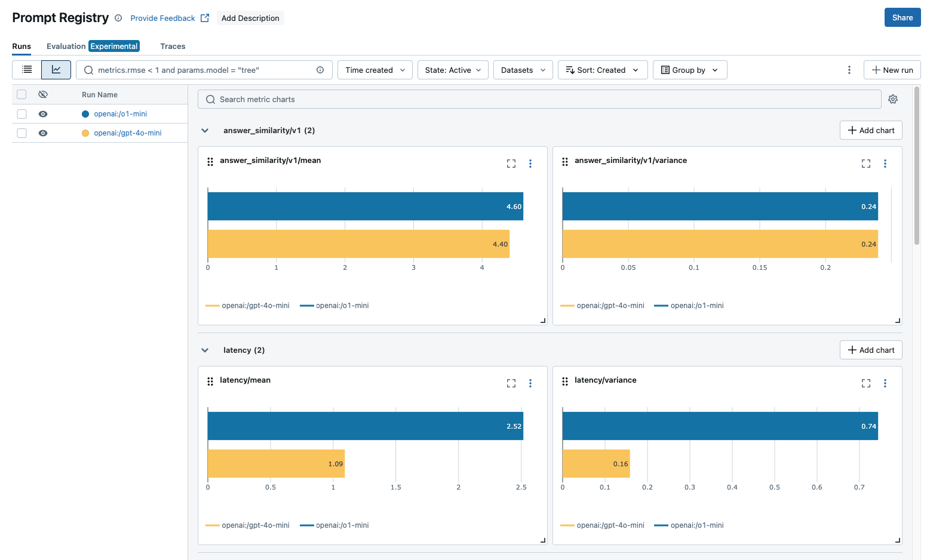Switch to the chart view icon
Image resolution: width=927 pixels, height=560 pixels.
56,70
